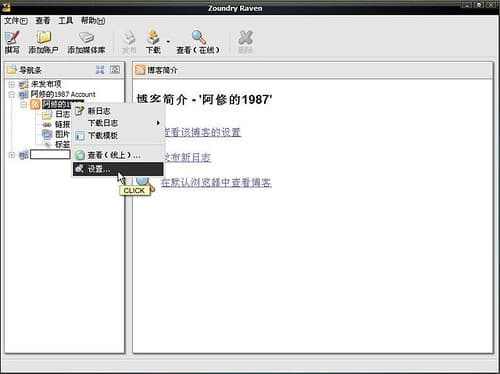Open the 查看该博客的设置 link

(202, 132)
